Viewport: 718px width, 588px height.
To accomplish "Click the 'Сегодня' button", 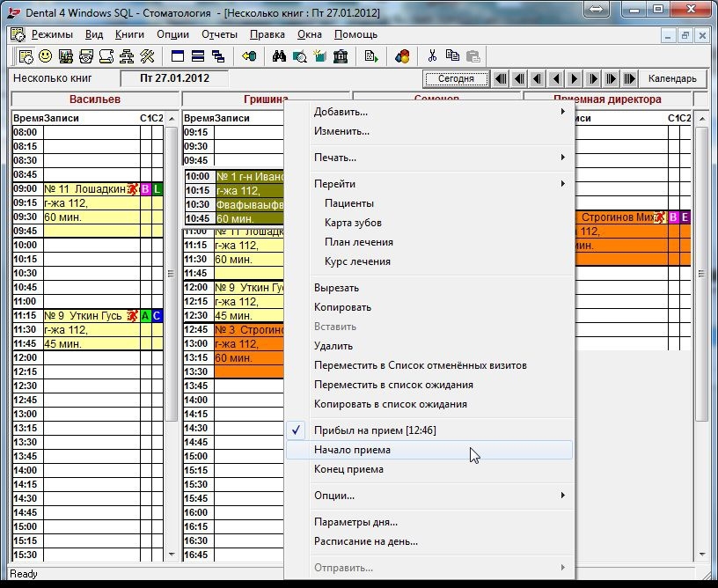I will point(455,78).
